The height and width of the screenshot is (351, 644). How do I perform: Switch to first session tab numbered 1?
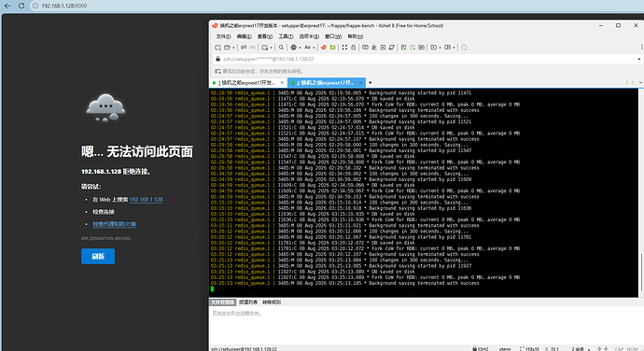pos(245,82)
